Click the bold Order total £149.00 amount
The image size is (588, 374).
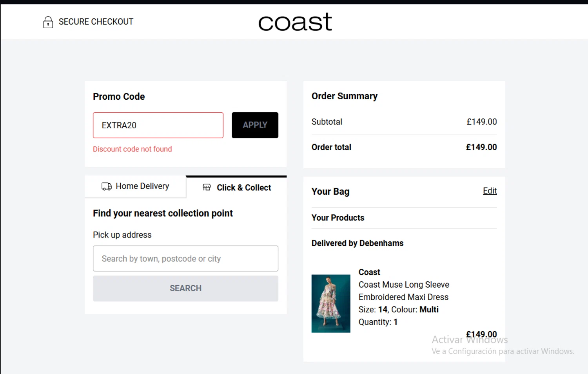point(481,147)
